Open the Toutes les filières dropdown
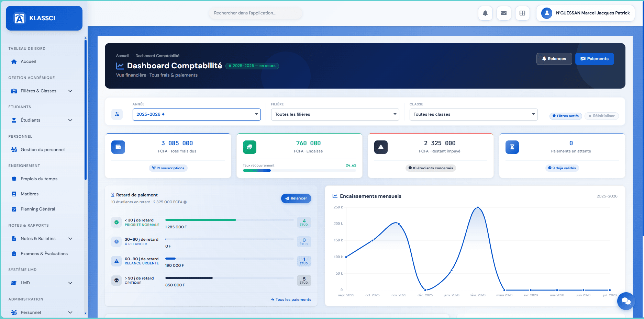The width and height of the screenshot is (644, 319). coord(335,114)
